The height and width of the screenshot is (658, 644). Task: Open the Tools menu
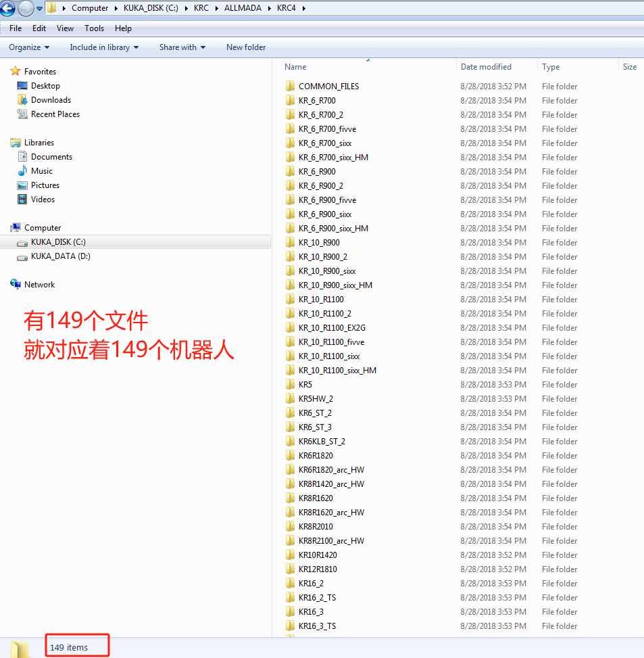pos(94,28)
